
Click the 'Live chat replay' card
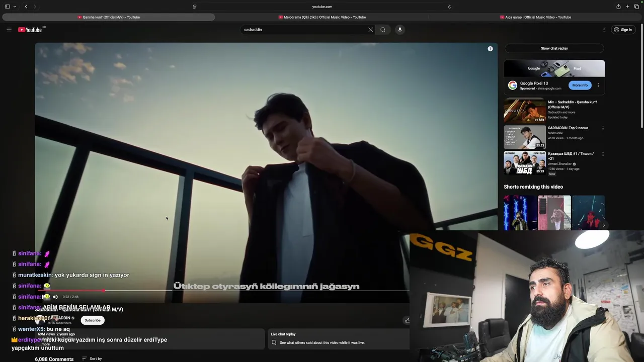pyautogui.click(x=338, y=339)
